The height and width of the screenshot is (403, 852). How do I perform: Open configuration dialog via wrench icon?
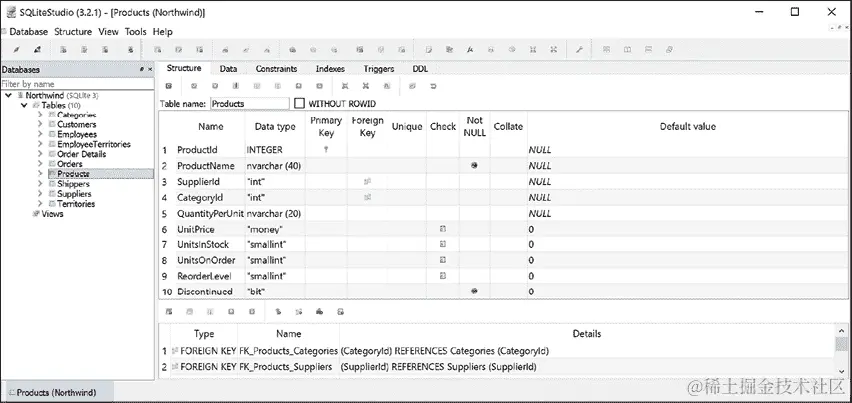click(579, 49)
